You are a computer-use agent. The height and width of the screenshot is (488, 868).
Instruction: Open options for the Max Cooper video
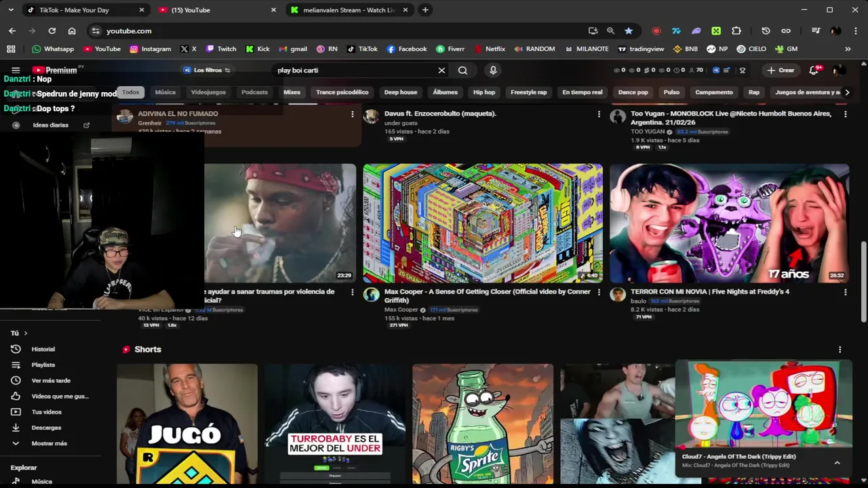click(x=598, y=292)
